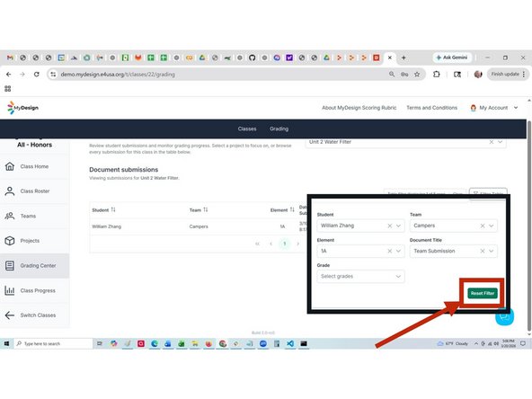
Task: Open the Windows notification center icon
Action: point(523,343)
